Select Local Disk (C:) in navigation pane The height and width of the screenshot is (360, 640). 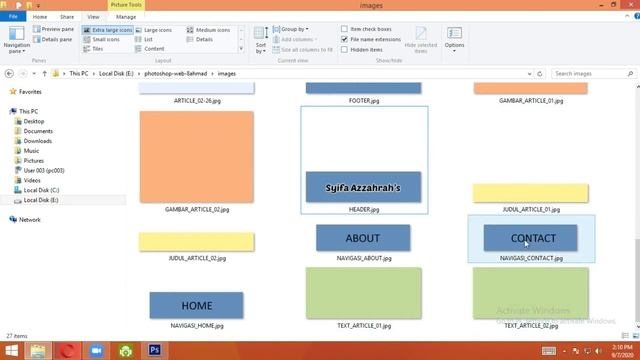[x=41, y=190]
